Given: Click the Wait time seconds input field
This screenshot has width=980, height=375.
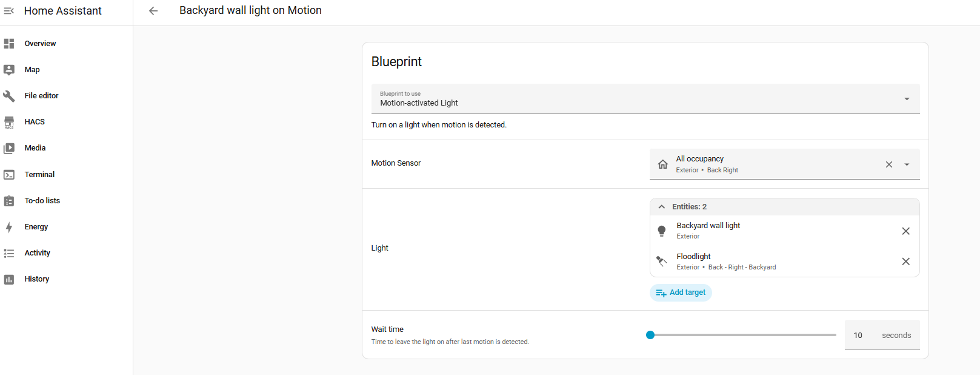Looking at the screenshot, I should 861,336.
